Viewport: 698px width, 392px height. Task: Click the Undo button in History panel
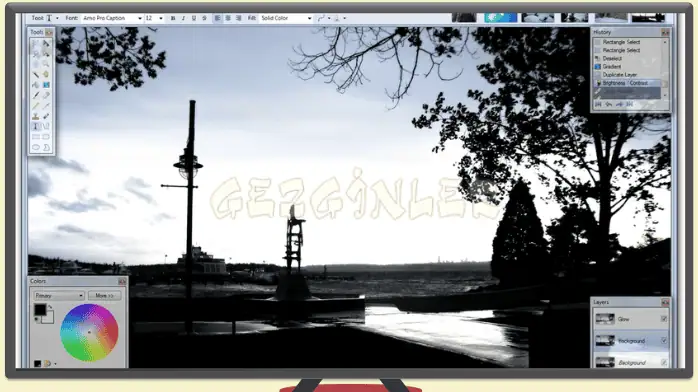tap(609, 104)
